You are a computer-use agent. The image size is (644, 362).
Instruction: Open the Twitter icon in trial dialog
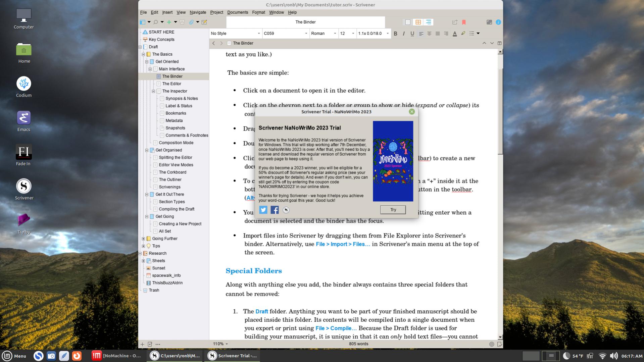[x=263, y=210]
